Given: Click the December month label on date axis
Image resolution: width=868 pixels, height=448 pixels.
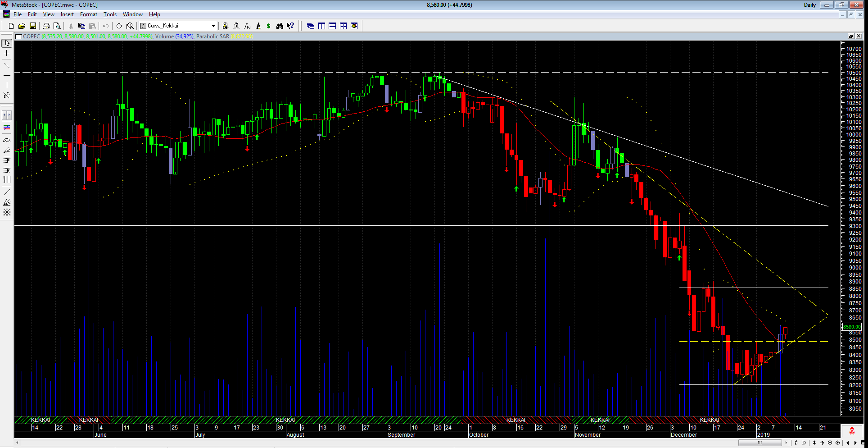Looking at the screenshot, I should click(x=683, y=435).
